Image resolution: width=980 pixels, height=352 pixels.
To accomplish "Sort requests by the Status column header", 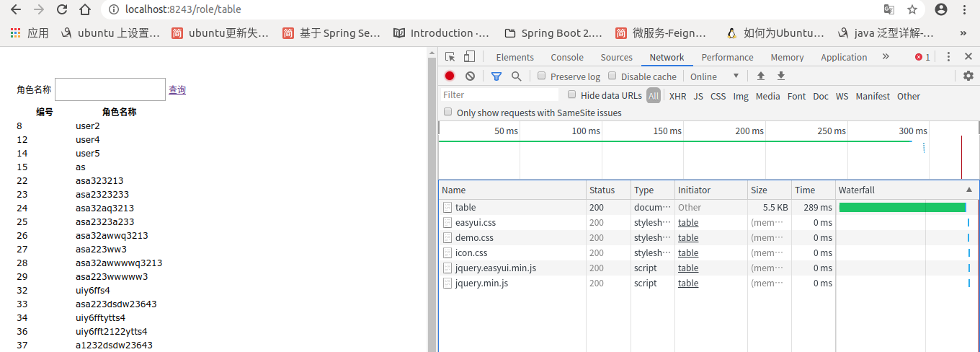I will (x=607, y=190).
